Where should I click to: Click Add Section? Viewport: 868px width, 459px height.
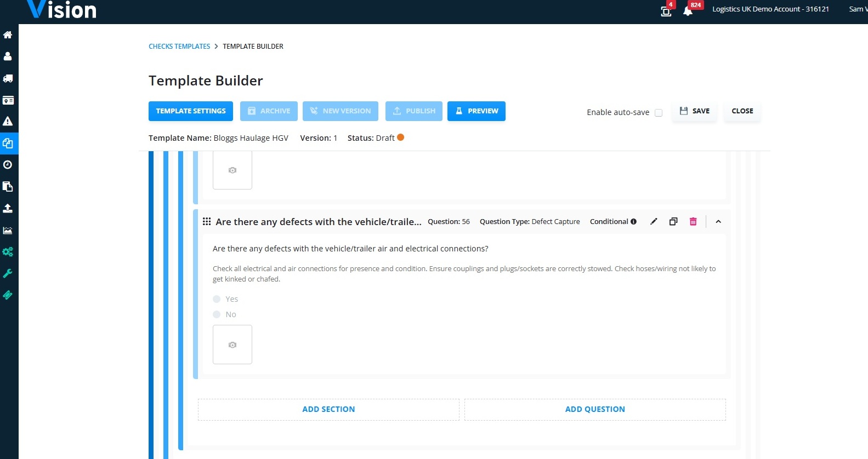pos(328,410)
